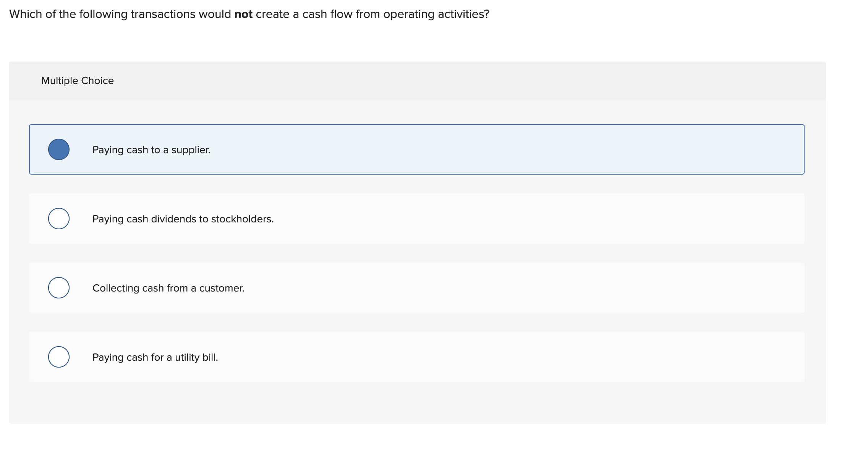The image size is (868, 457).
Task: Select the 'Paying cash dividends to stockholders' radio button
Action: tap(59, 219)
